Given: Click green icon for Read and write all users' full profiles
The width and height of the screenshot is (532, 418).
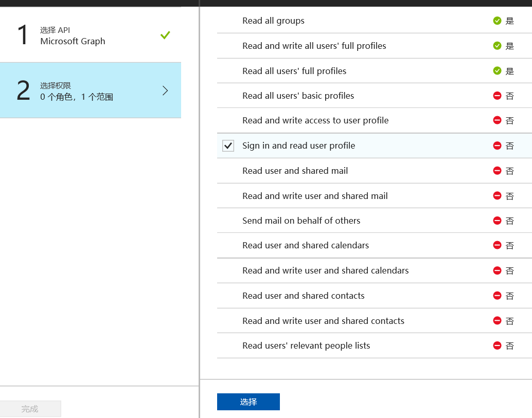Looking at the screenshot, I should [x=497, y=46].
